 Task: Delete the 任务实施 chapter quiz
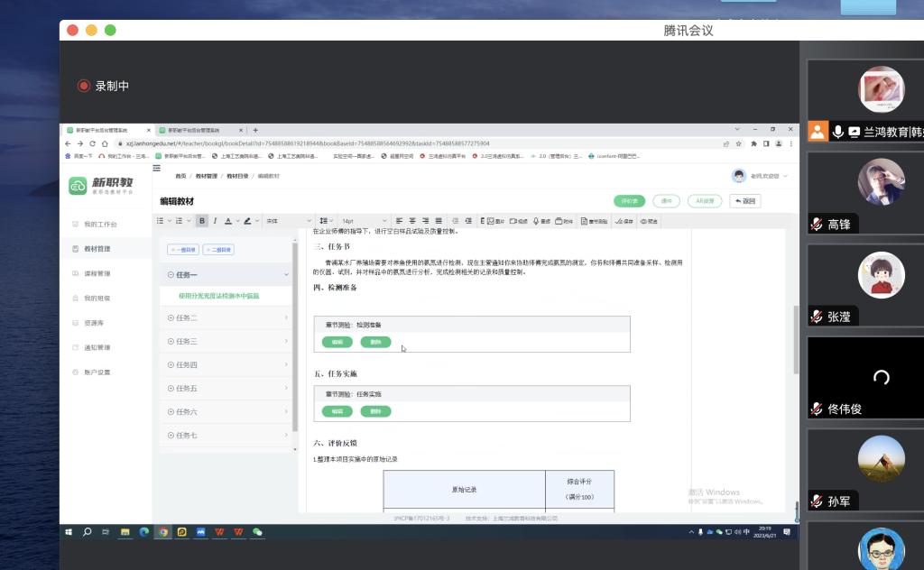click(375, 411)
